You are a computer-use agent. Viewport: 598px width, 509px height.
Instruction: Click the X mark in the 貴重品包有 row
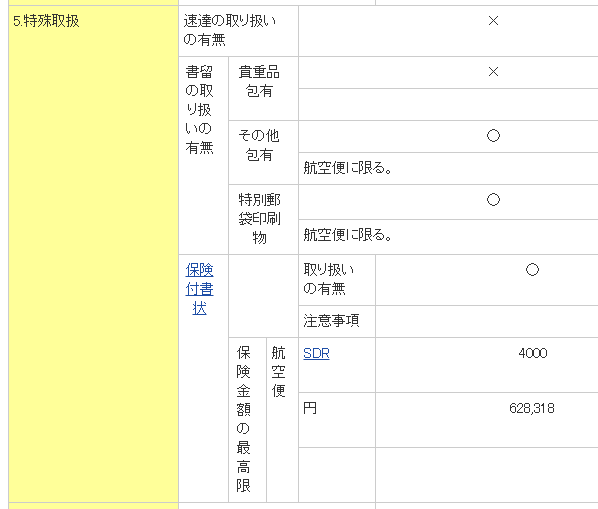click(x=493, y=72)
